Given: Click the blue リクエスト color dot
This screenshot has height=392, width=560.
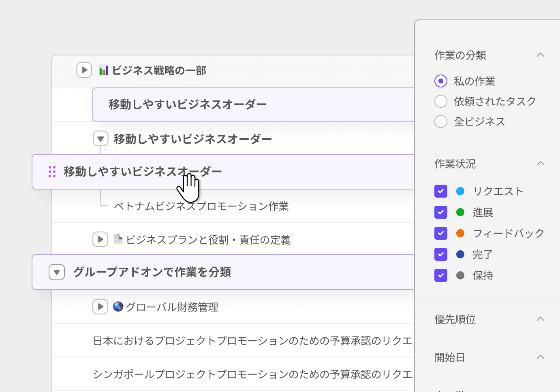Looking at the screenshot, I should 460,191.
